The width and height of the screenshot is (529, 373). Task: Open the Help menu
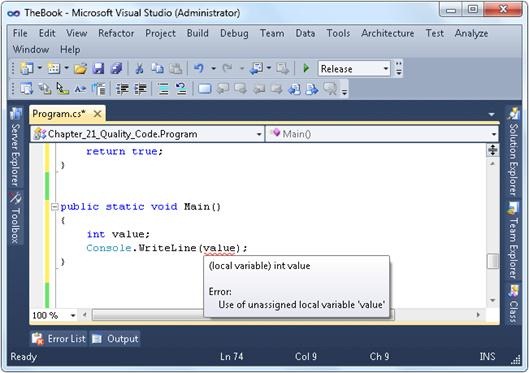pyautogui.click(x=70, y=50)
